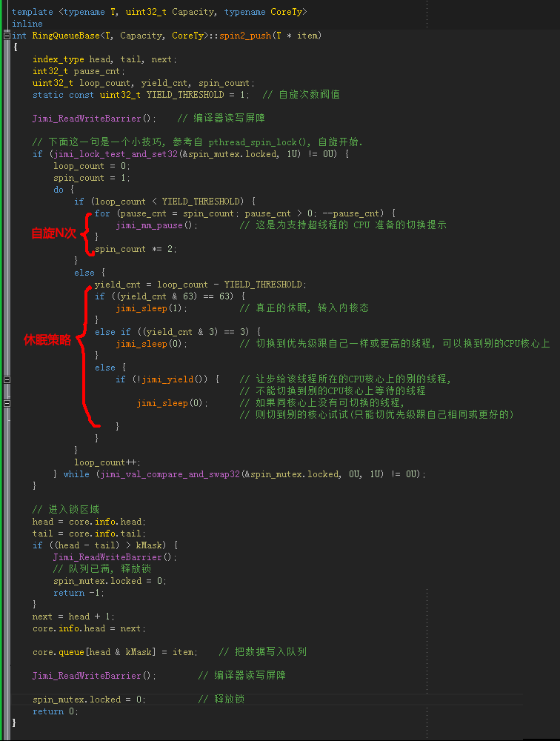Click comment '// 把数据写入队列'
Viewport: 560px width, 741px height.
coord(263,651)
